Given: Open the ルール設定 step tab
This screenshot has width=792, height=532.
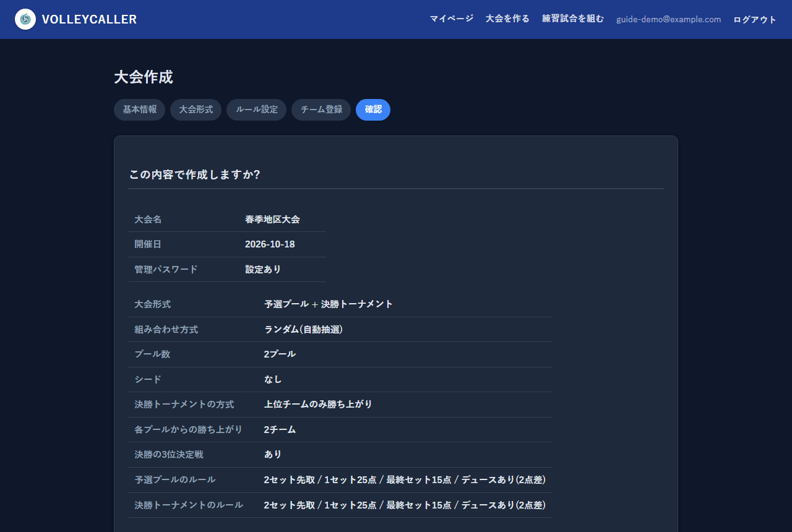Looking at the screenshot, I should 257,109.
